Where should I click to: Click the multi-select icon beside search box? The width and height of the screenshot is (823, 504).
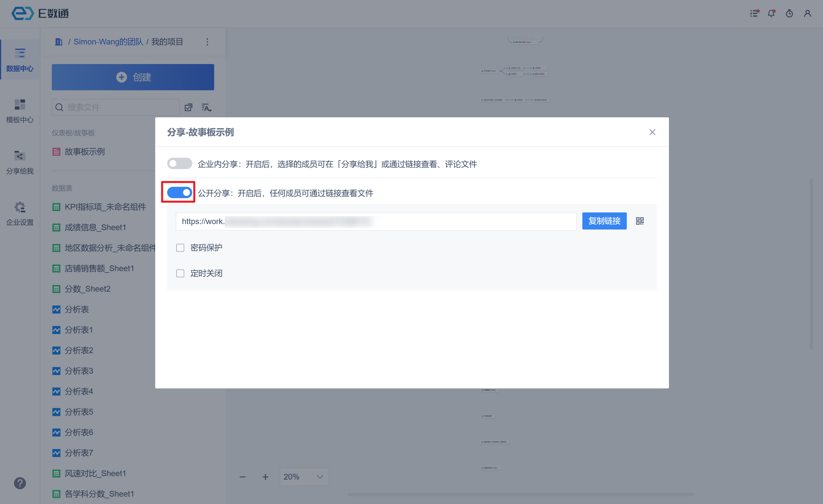click(189, 107)
